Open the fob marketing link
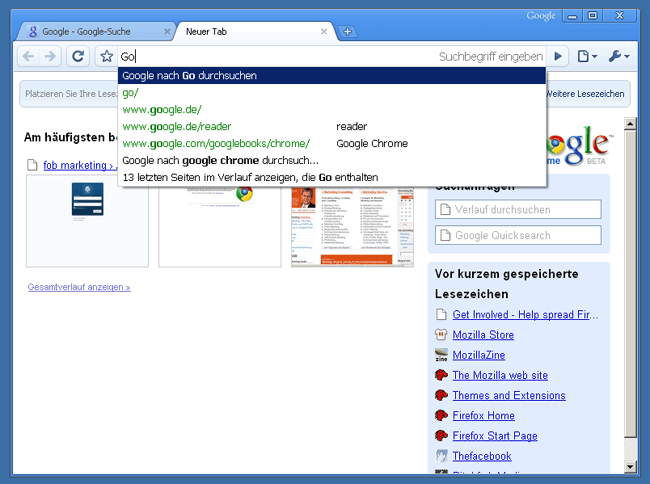The width and height of the screenshot is (650, 484). (x=80, y=165)
